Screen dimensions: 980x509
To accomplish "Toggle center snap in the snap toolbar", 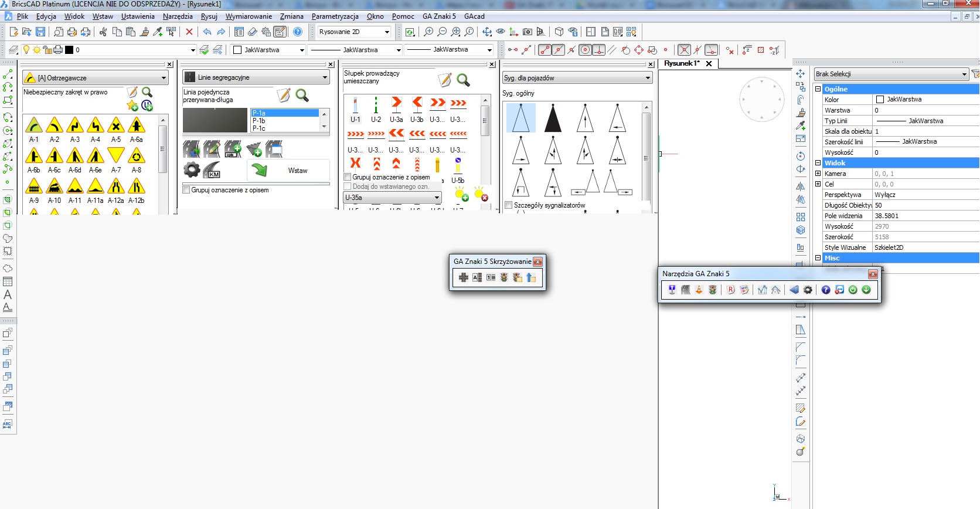I will pyautogui.click(x=585, y=50).
